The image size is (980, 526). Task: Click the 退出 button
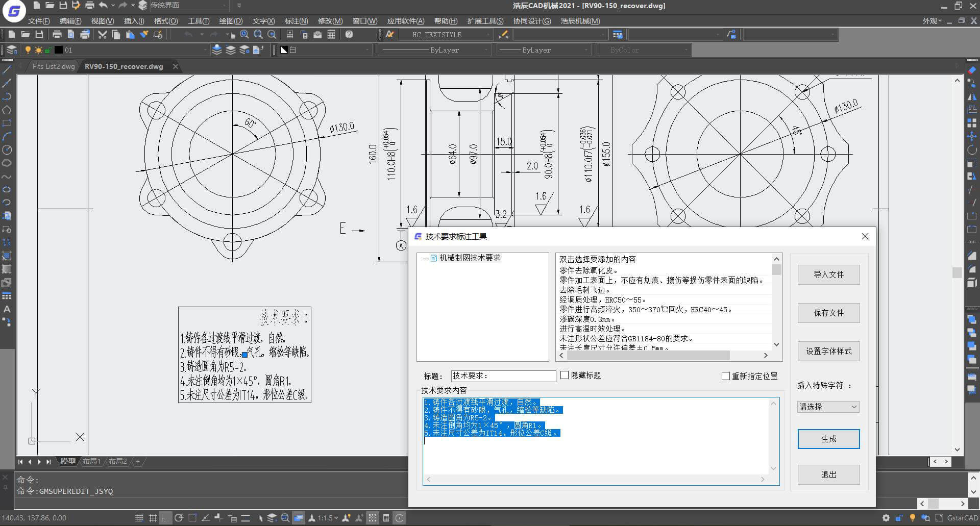point(828,474)
